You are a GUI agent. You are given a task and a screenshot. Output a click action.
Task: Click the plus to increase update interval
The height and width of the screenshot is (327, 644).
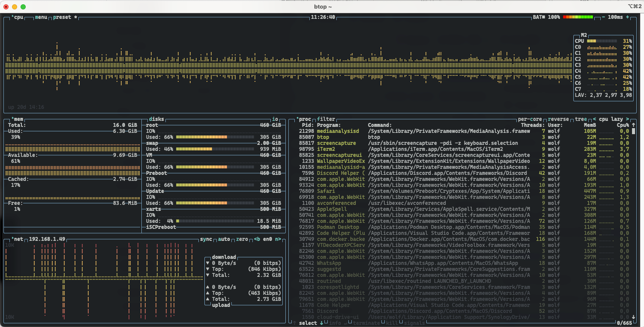tap(628, 17)
